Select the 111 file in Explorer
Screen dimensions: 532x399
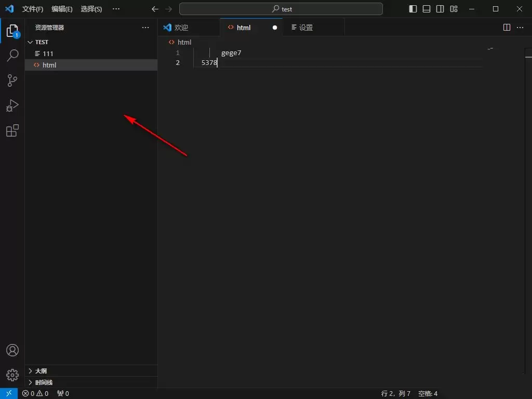48,53
